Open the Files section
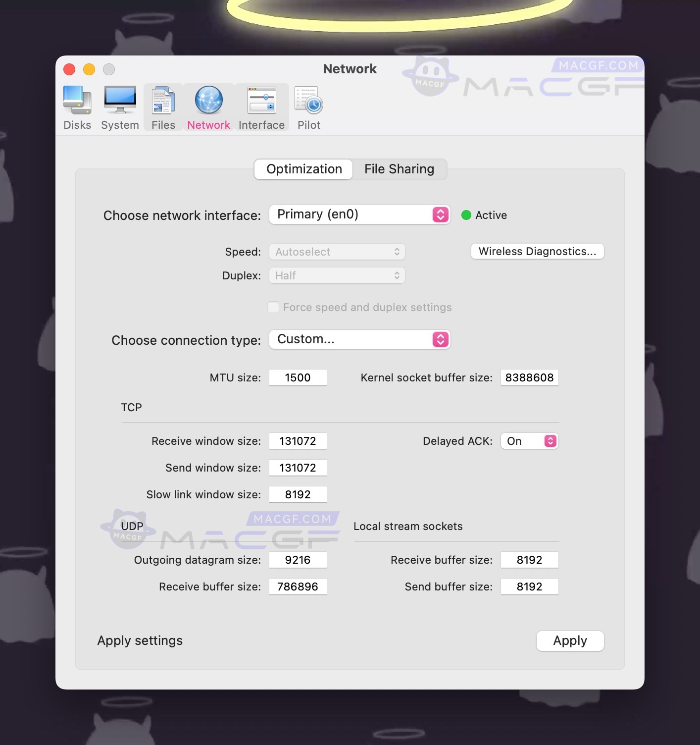 [162, 106]
